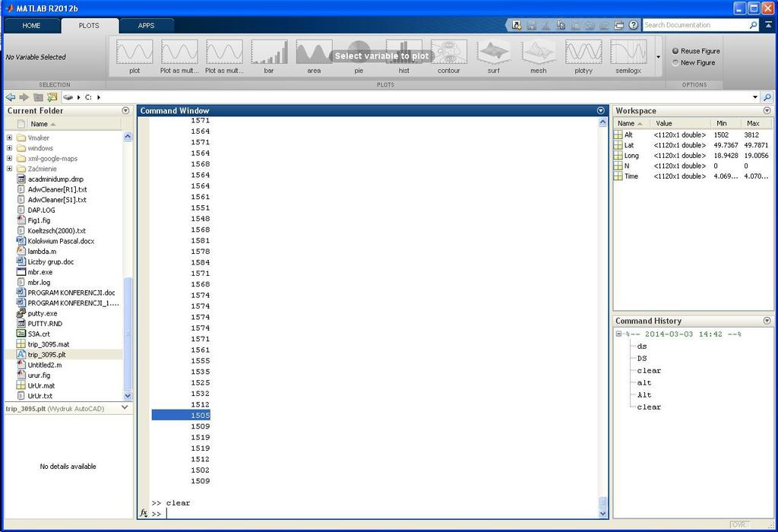The width and height of the screenshot is (778, 532).
Task: Select the Long variable in Workspace
Action: click(x=693, y=155)
